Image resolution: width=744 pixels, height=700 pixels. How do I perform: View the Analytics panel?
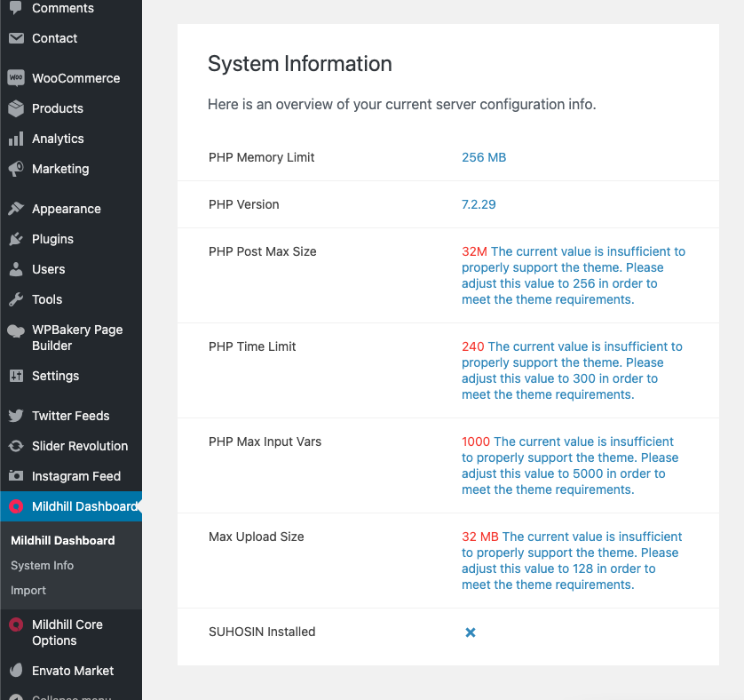tap(58, 139)
